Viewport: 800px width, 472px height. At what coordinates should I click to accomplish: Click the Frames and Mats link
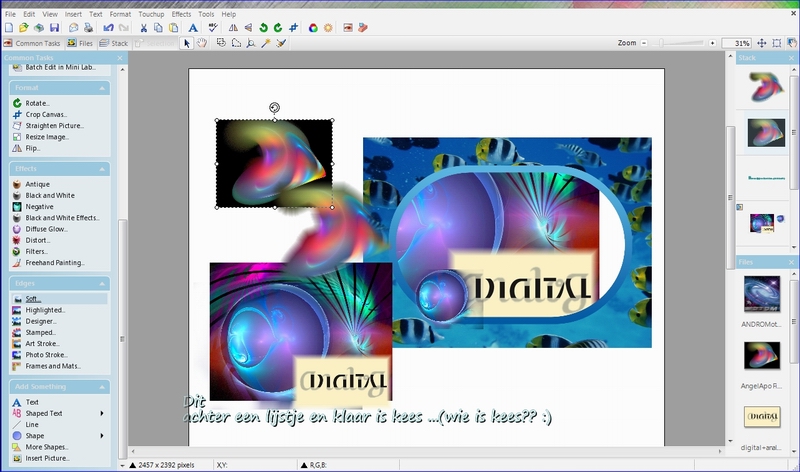(x=54, y=366)
